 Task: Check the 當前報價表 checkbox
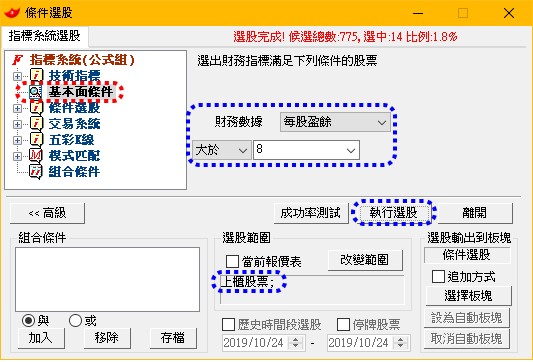click(x=232, y=261)
